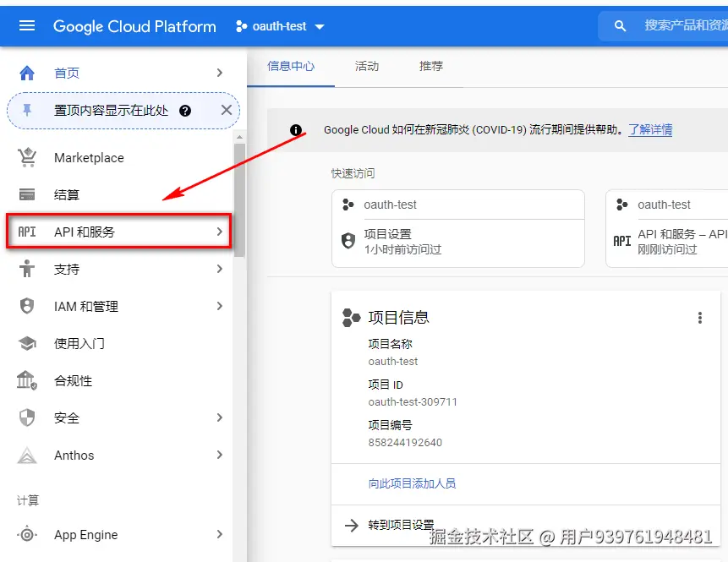Click the project hexagon icon in top bar
The image size is (728, 562).
coord(242,26)
